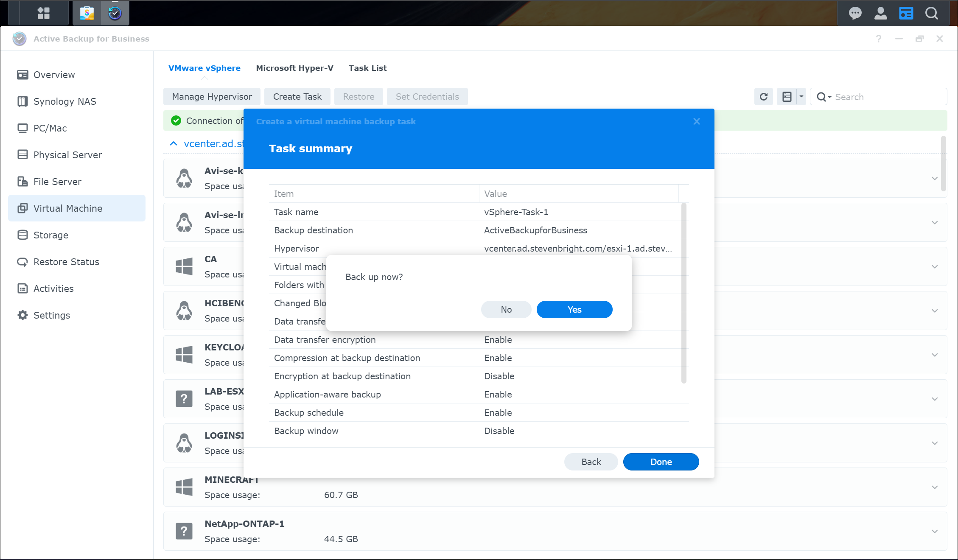Switch to Package Center taskbar icon
Image resolution: width=958 pixels, height=560 pixels.
tap(87, 13)
